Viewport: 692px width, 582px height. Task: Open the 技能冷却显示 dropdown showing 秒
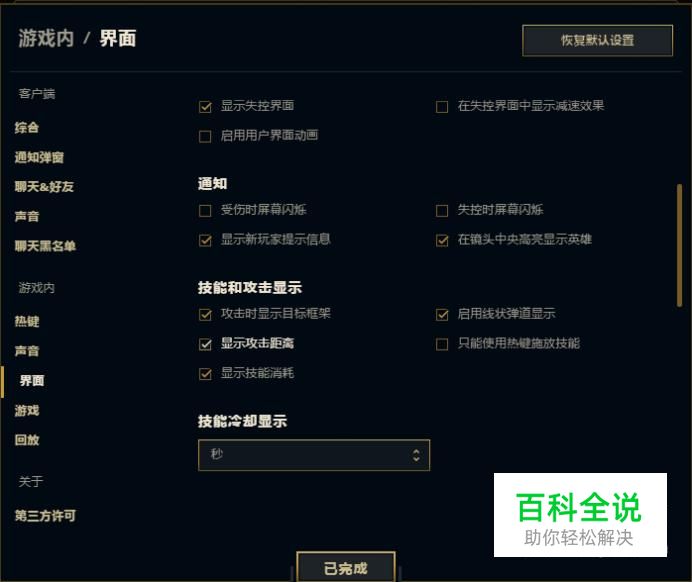pos(314,455)
